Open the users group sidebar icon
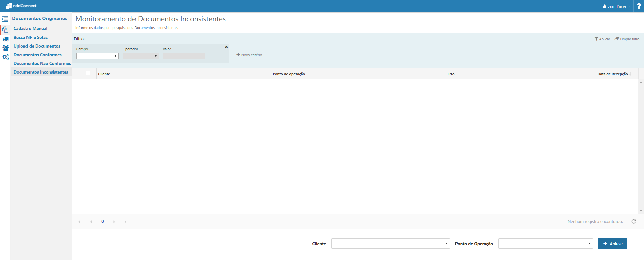644x260 pixels. click(5, 48)
